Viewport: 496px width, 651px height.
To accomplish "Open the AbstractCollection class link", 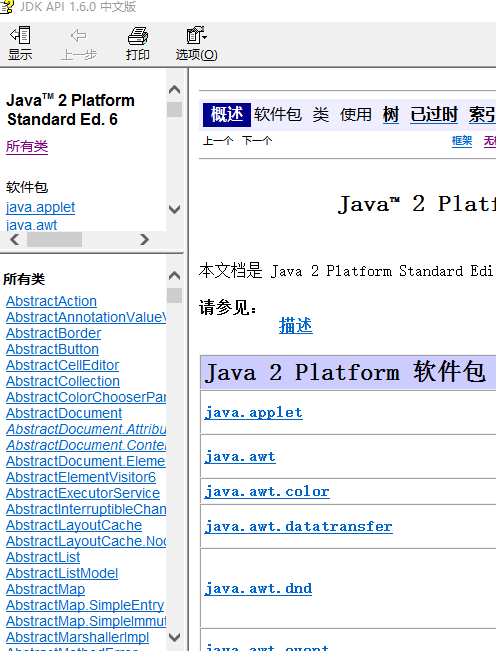I will [63, 381].
